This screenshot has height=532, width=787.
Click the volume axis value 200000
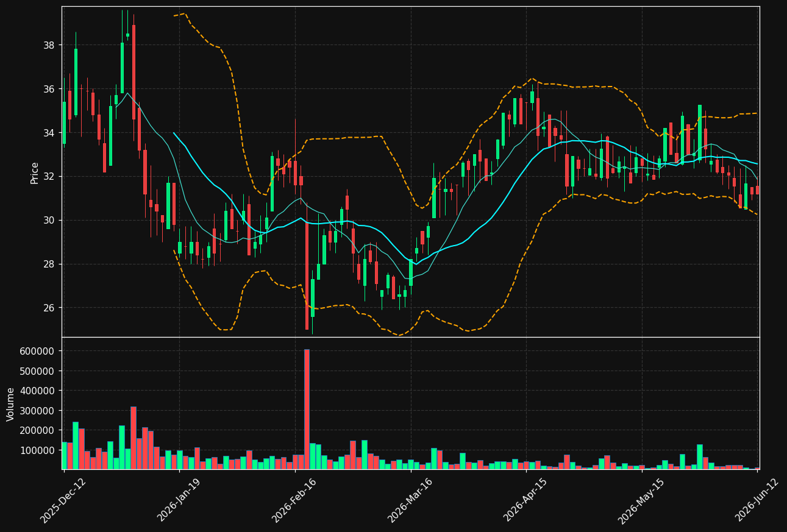point(38,430)
